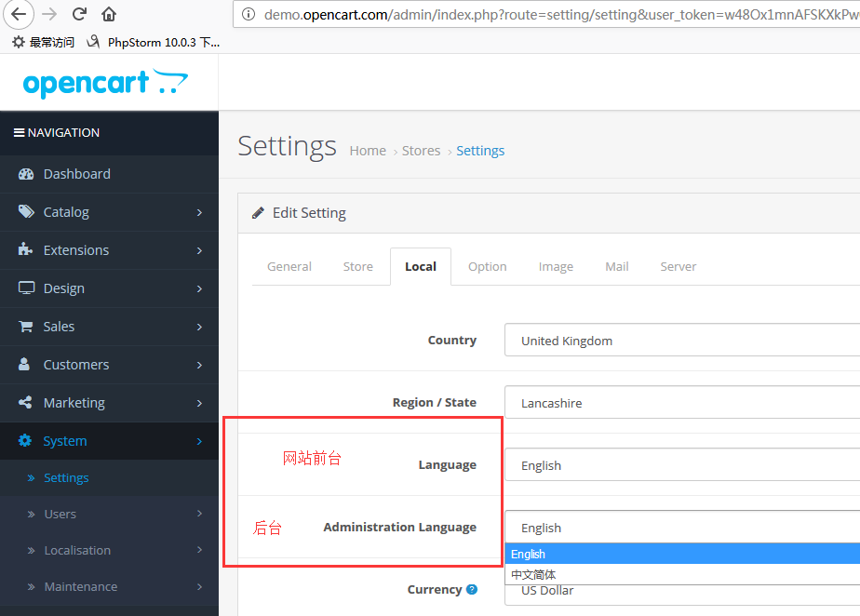The height and width of the screenshot is (616, 860).
Task: Click the Settings page heading
Action: tap(287, 147)
